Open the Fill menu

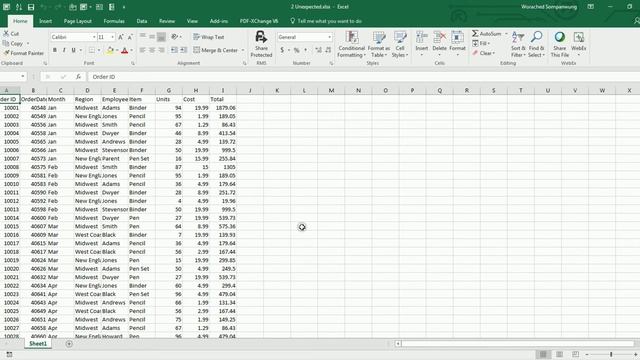point(481,43)
